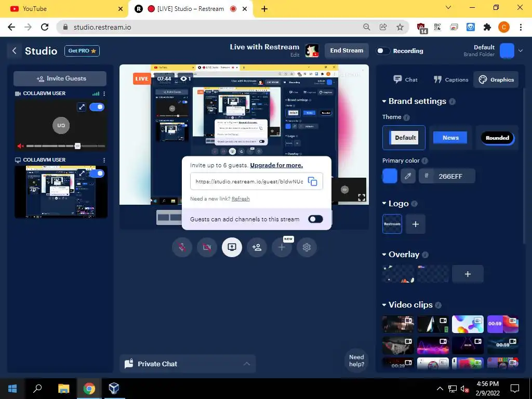This screenshot has height=399, width=532.
Task: Toggle COLLABVM USER screen share source on stream
Action: pyautogui.click(x=97, y=174)
